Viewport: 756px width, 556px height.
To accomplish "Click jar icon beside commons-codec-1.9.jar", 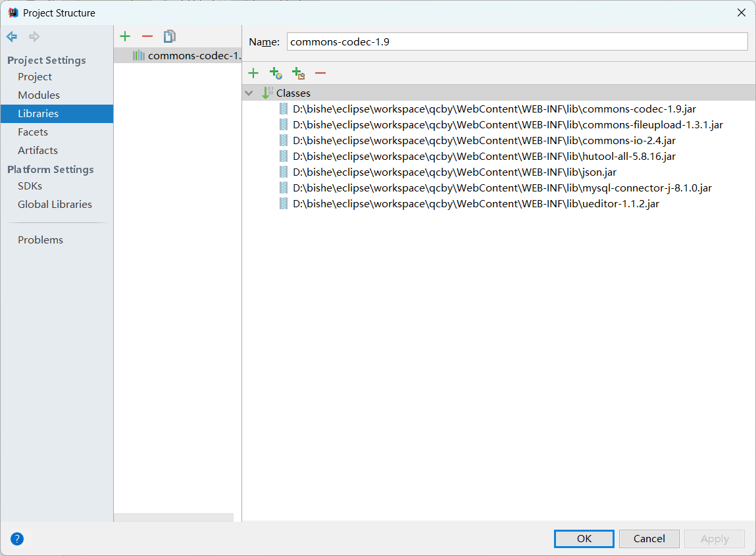I will point(284,109).
